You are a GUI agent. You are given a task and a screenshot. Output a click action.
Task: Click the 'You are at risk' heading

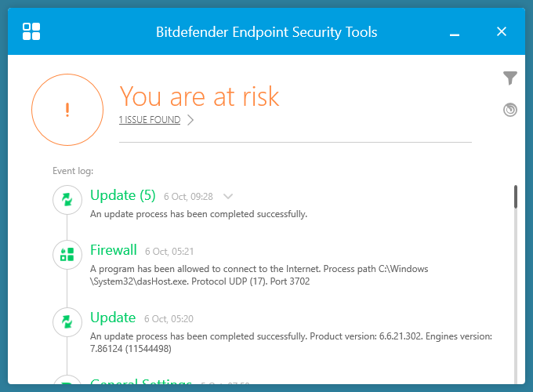point(199,96)
